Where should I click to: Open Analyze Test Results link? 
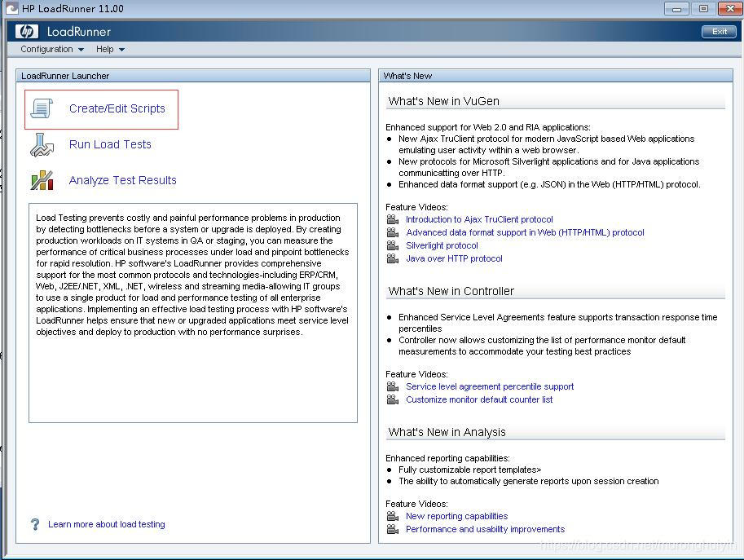(x=122, y=180)
